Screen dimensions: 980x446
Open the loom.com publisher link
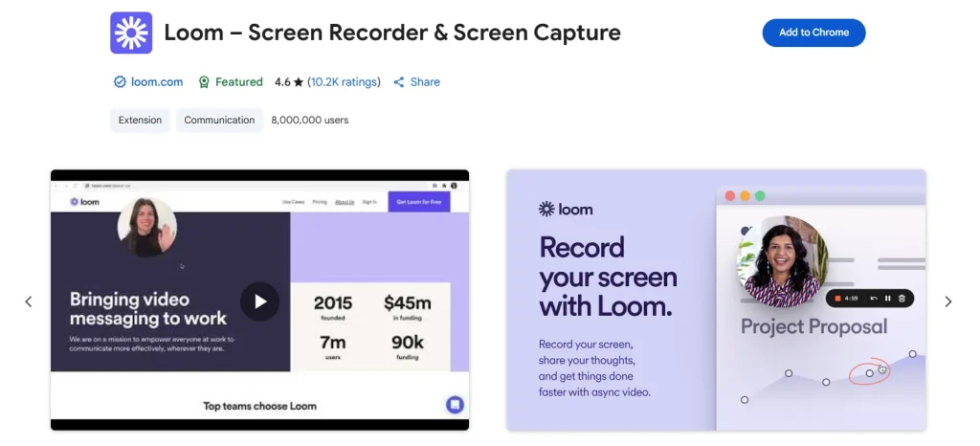(x=157, y=82)
